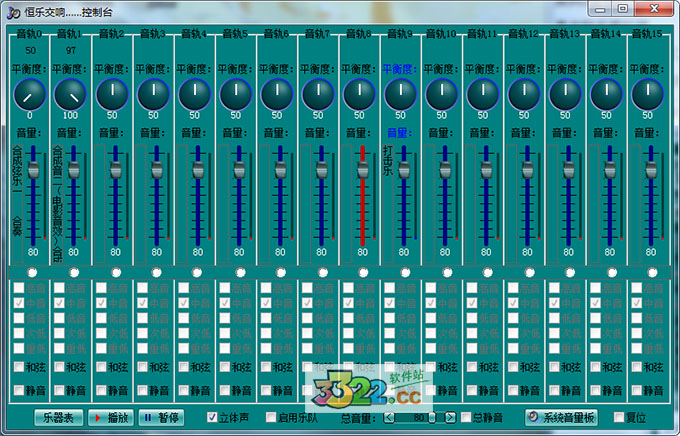The width and height of the screenshot is (680, 436).
Task: Check 次低 for 音轨6
Action: coord(266,333)
